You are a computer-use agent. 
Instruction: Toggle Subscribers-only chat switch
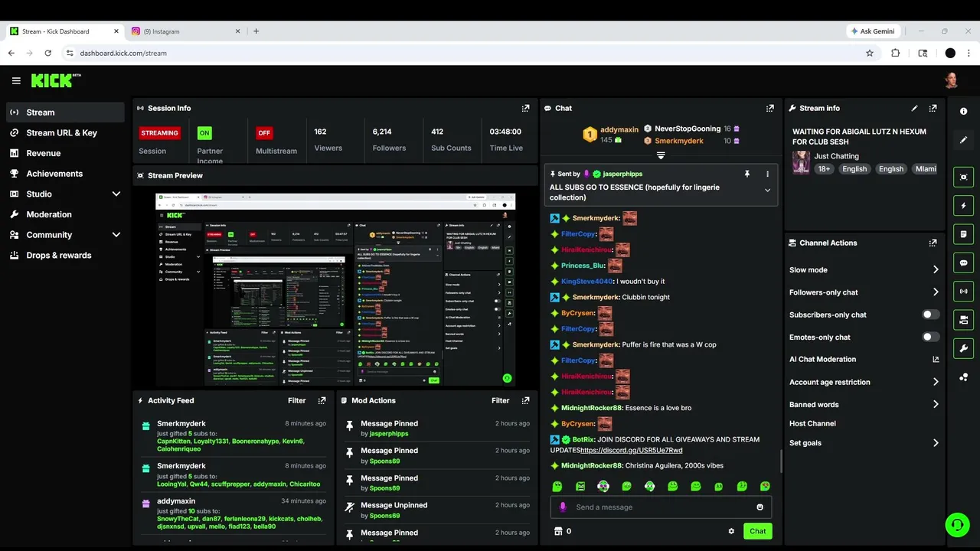click(x=930, y=315)
